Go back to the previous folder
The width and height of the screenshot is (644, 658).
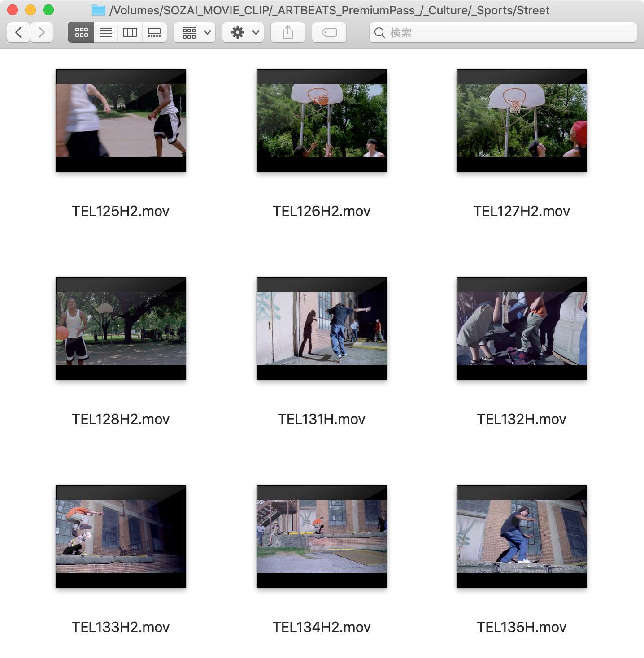pos(19,32)
